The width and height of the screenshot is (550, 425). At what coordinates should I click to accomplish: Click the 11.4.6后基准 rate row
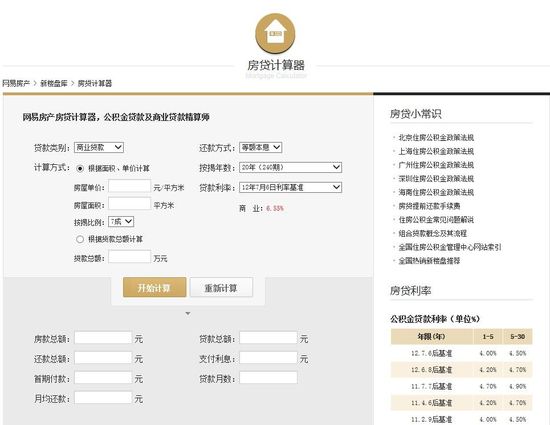tap(462, 403)
